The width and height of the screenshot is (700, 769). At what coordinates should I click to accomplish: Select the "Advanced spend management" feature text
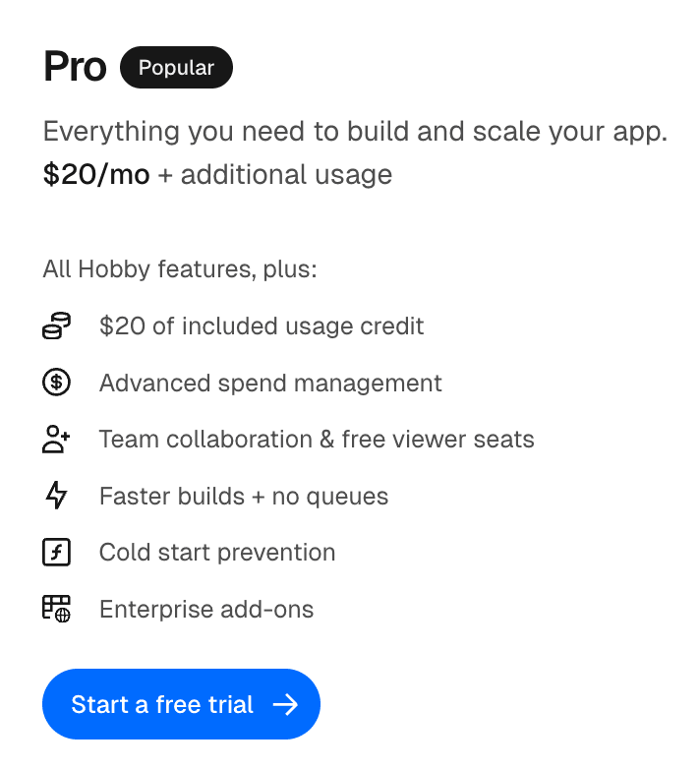tap(270, 383)
